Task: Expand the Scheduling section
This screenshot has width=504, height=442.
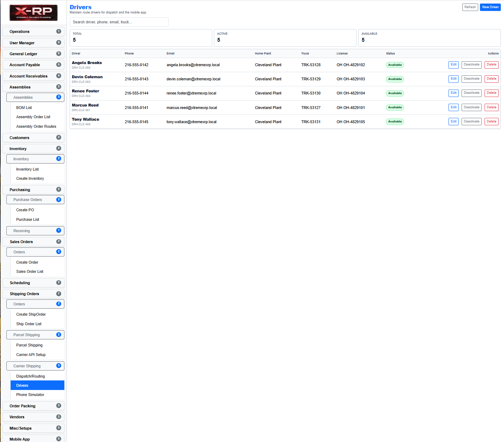Action: click(x=33, y=283)
